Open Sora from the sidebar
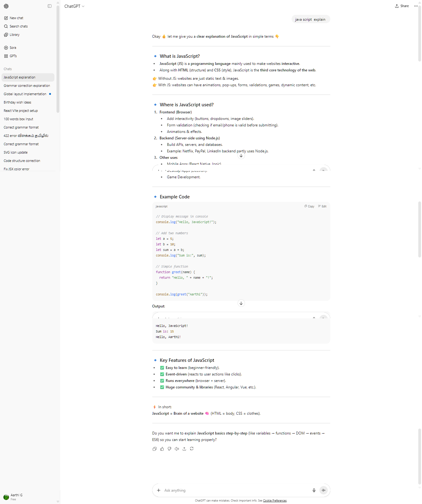This screenshot has width=422, height=504. [13, 48]
